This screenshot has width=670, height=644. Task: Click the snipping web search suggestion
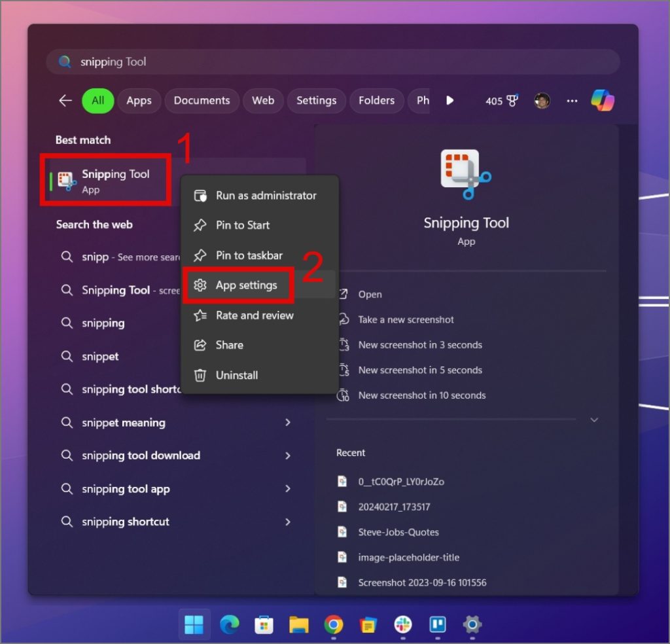pos(103,323)
